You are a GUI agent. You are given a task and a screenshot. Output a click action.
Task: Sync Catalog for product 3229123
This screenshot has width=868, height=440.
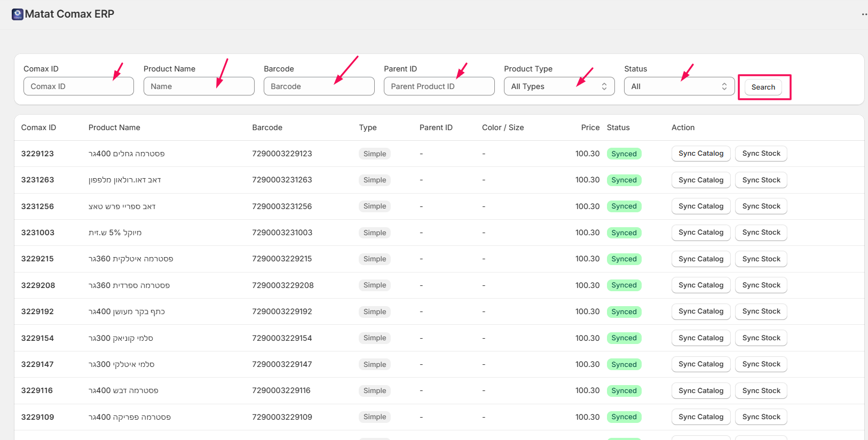701,154
